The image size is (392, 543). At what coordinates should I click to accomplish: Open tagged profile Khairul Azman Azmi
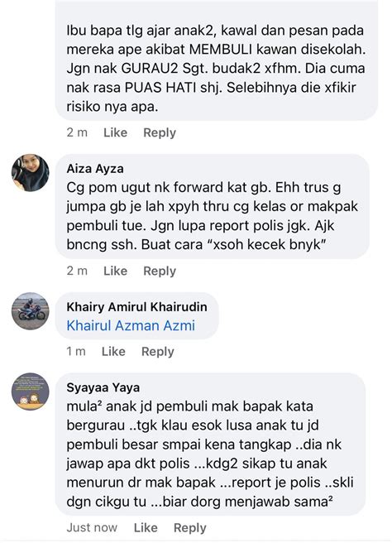point(131,325)
